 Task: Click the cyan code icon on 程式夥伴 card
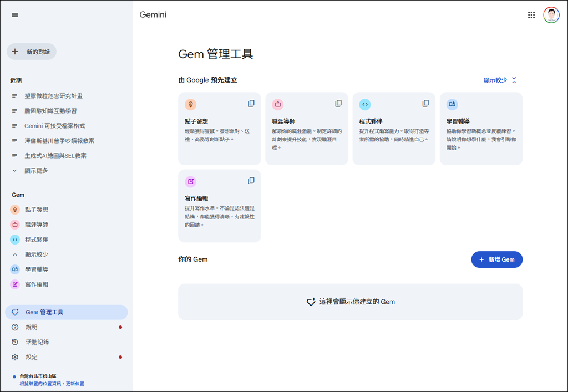(365, 104)
